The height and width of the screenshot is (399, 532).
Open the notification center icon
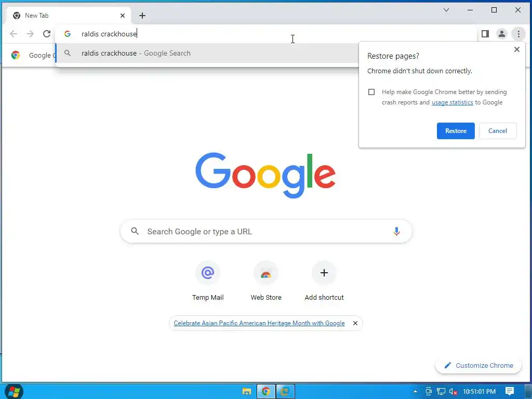(x=510, y=392)
